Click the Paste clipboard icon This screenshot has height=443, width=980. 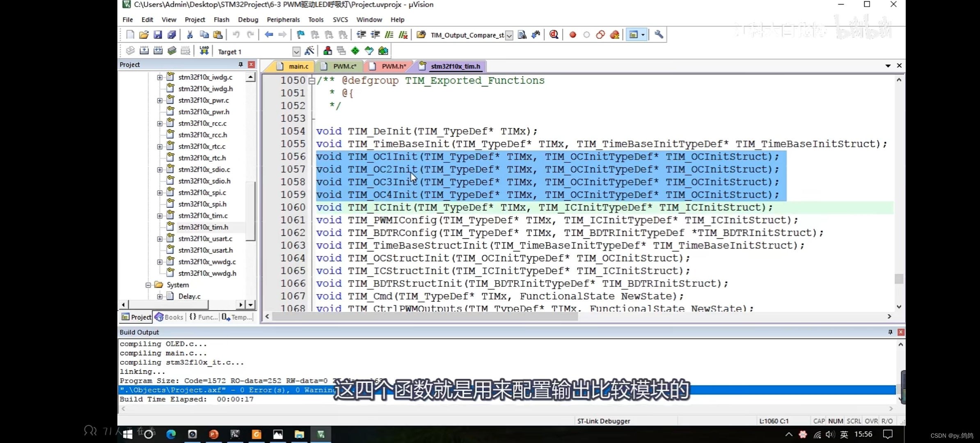click(x=218, y=35)
